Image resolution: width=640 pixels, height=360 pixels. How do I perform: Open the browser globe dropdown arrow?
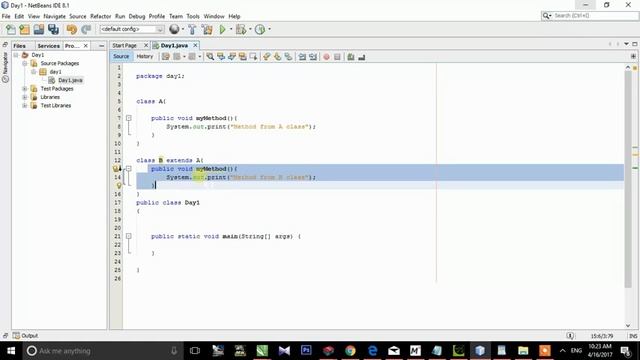(x=182, y=29)
